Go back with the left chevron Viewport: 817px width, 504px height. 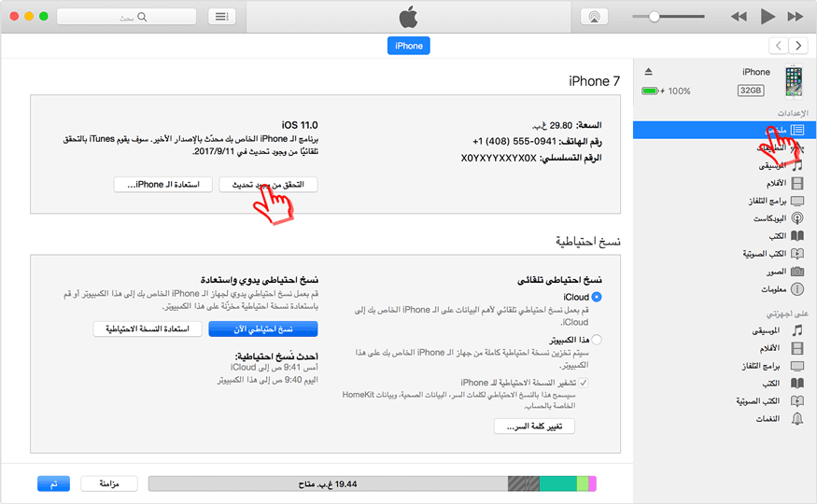778,46
